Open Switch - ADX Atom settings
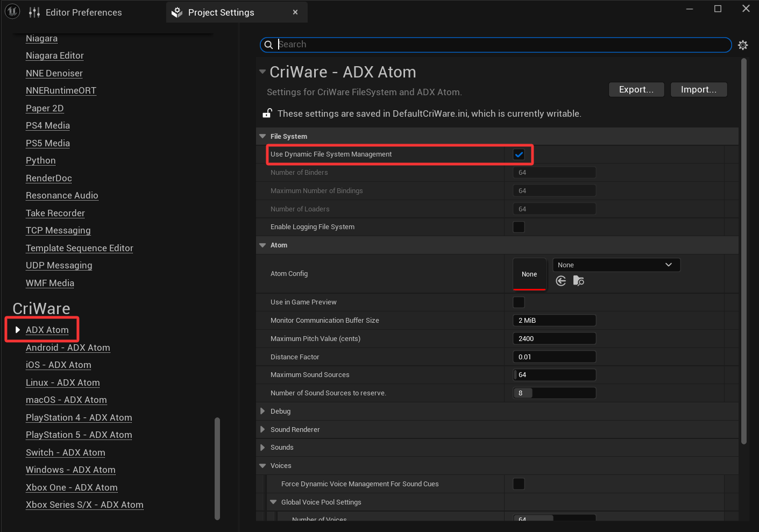The image size is (759, 532). point(66,453)
